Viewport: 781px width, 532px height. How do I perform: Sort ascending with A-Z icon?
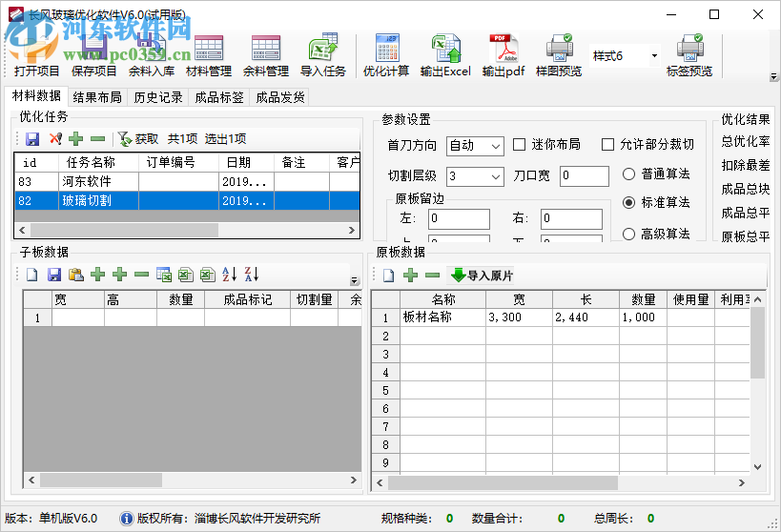[x=229, y=274]
